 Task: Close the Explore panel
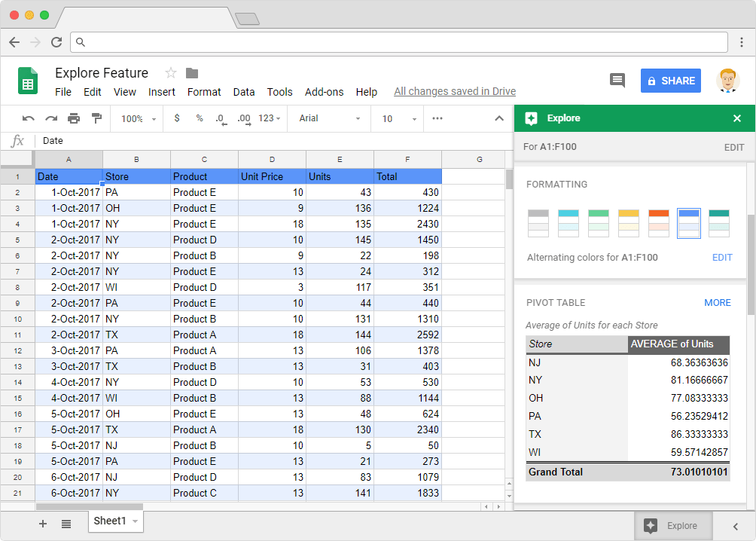(x=736, y=118)
